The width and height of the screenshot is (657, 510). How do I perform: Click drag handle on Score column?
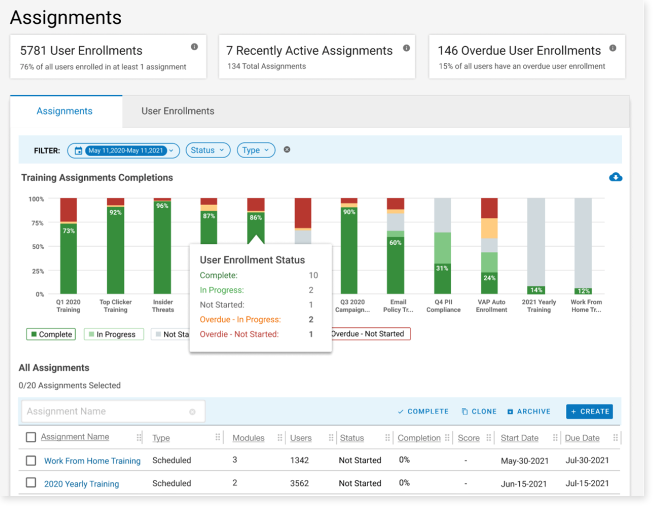tap(489, 438)
